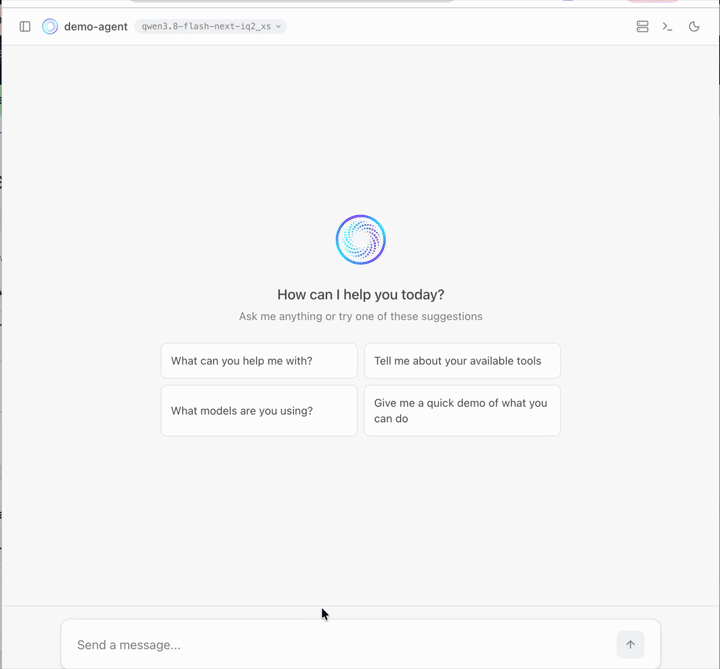This screenshot has width=720, height=669.
Task: Click the demo-agent title text
Action: coord(96,27)
